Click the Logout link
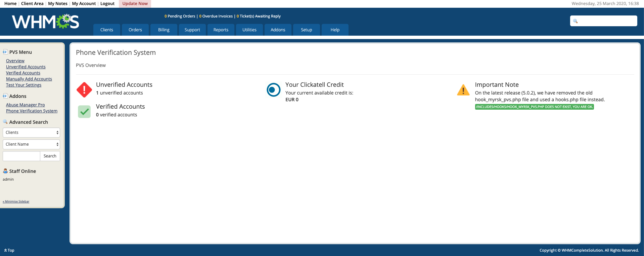The height and width of the screenshot is (256, 644). [x=107, y=3]
